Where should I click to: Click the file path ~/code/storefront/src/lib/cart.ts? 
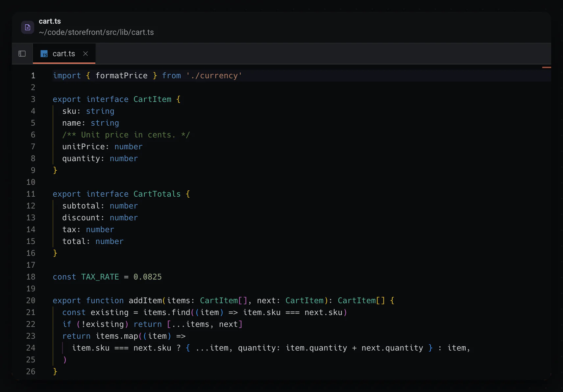[x=96, y=32]
